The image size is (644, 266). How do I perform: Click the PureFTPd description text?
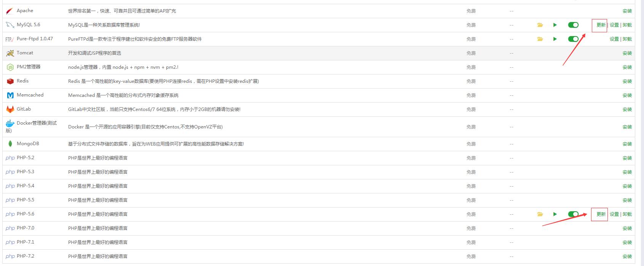click(135, 39)
